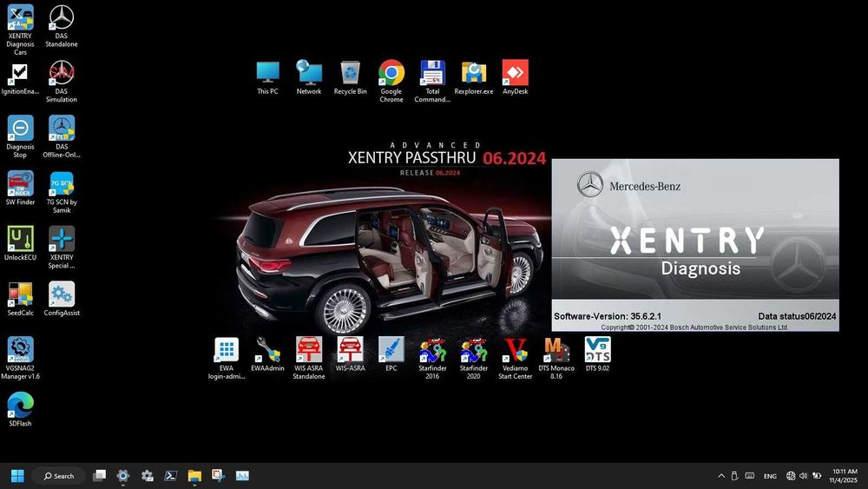
Task: Open the EPC shortcut
Action: (391, 354)
